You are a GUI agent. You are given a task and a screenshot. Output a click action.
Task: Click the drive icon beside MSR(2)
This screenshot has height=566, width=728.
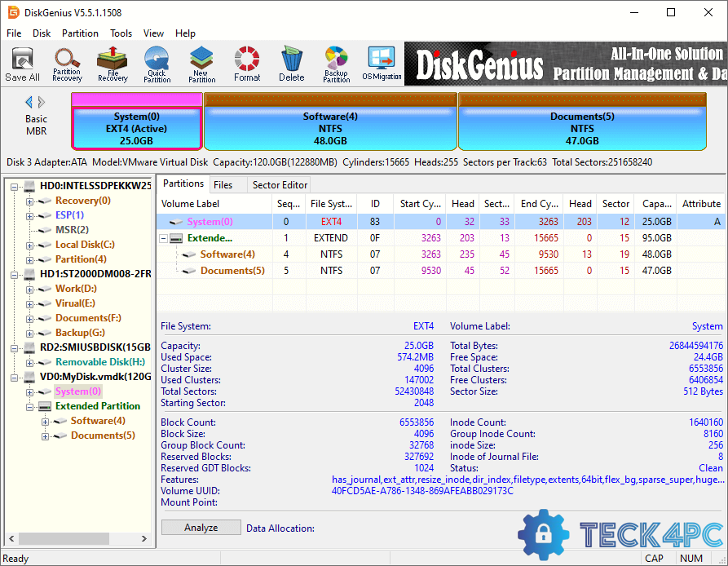coord(45,230)
